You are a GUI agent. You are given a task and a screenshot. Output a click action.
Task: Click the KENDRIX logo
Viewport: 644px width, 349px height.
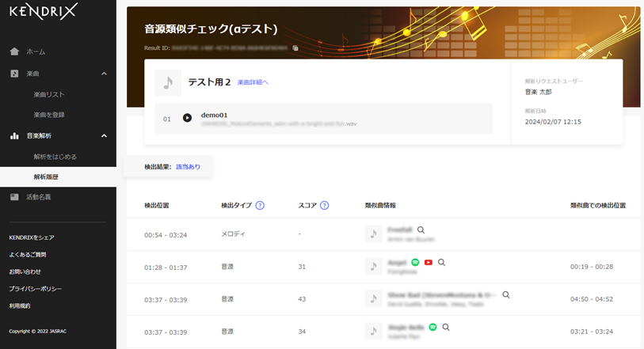click(x=42, y=13)
